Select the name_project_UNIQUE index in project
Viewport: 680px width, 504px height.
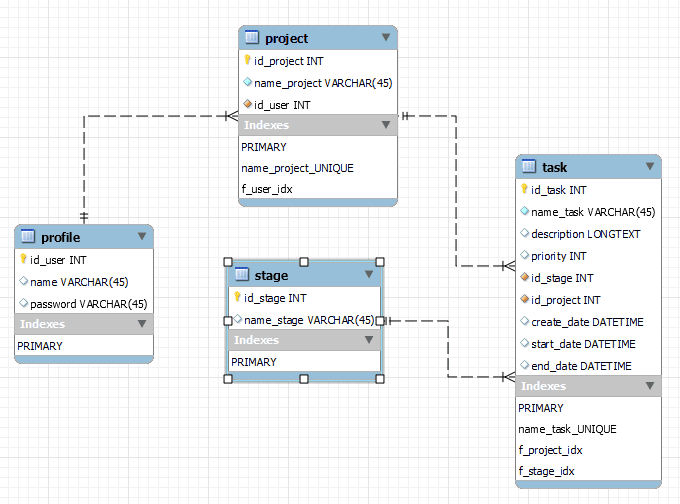coord(297,168)
